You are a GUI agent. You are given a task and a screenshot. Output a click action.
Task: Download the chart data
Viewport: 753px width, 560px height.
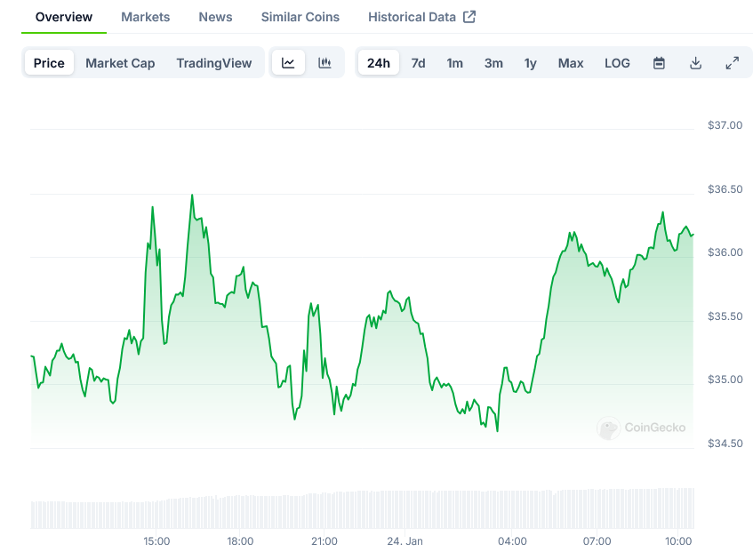(x=695, y=63)
